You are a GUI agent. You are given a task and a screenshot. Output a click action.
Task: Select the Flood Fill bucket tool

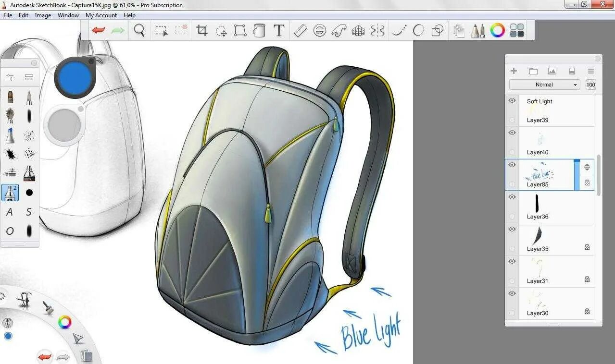pos(259,31)
